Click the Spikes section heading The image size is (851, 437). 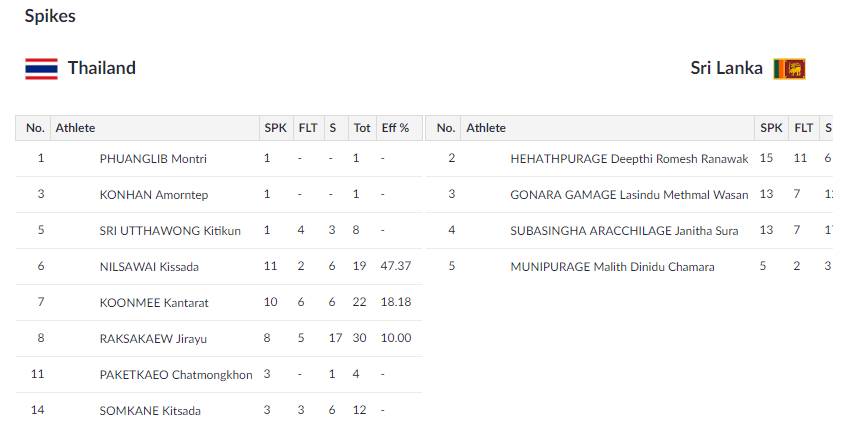pyautogui.click(x=50, y=16)
